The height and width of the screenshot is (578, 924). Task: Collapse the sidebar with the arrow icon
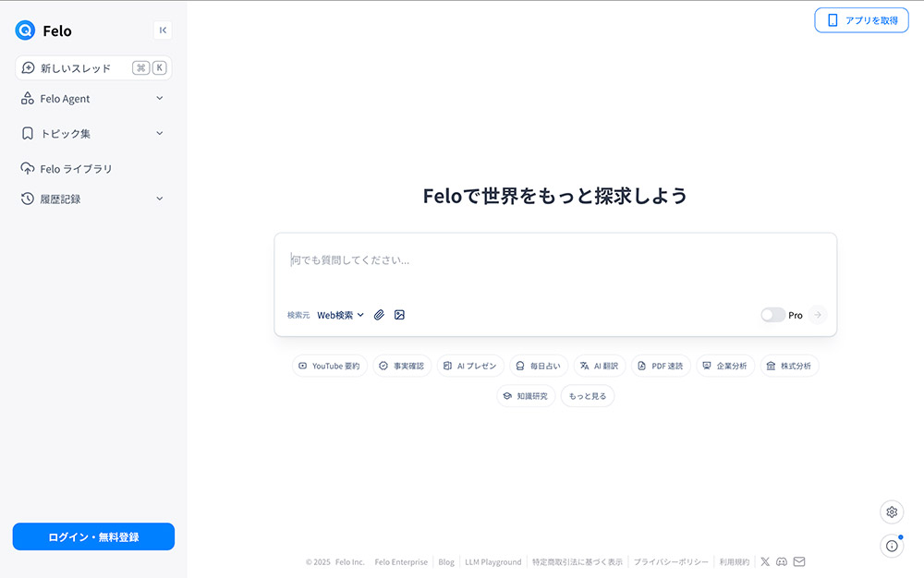[x=163, y=30]
